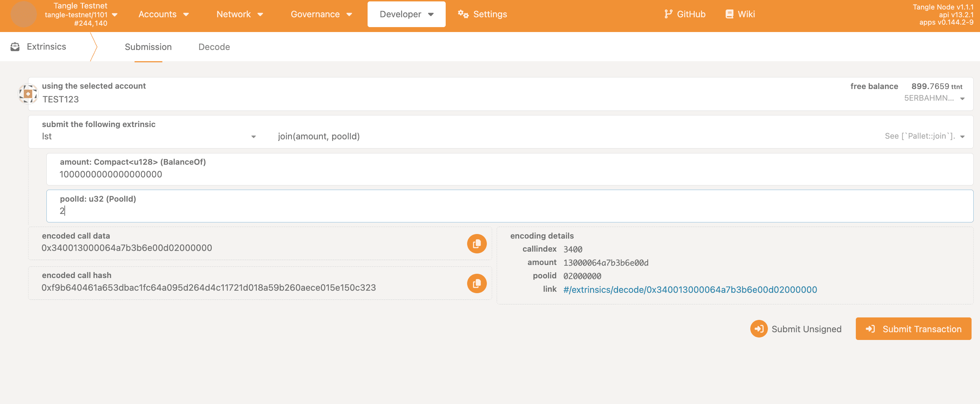Open the Developer menu
This screenshot has height=404, width=980.
pos(406,14)
